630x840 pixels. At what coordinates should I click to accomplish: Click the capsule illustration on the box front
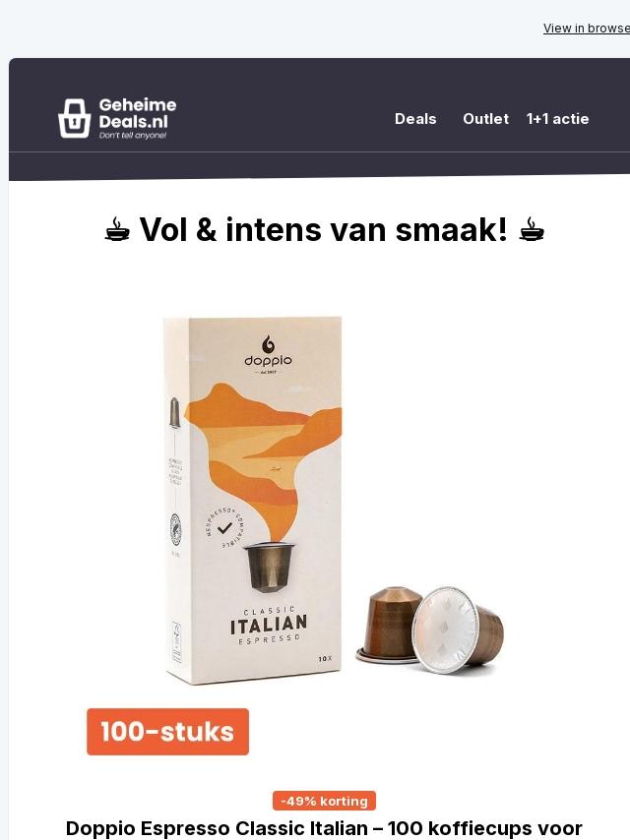click(x=270, y=567)
